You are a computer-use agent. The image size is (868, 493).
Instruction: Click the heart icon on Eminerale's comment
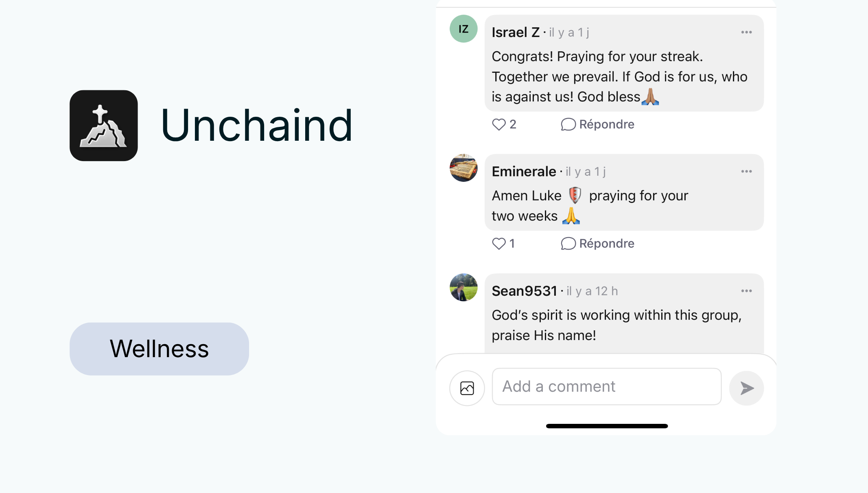point(498,244)
